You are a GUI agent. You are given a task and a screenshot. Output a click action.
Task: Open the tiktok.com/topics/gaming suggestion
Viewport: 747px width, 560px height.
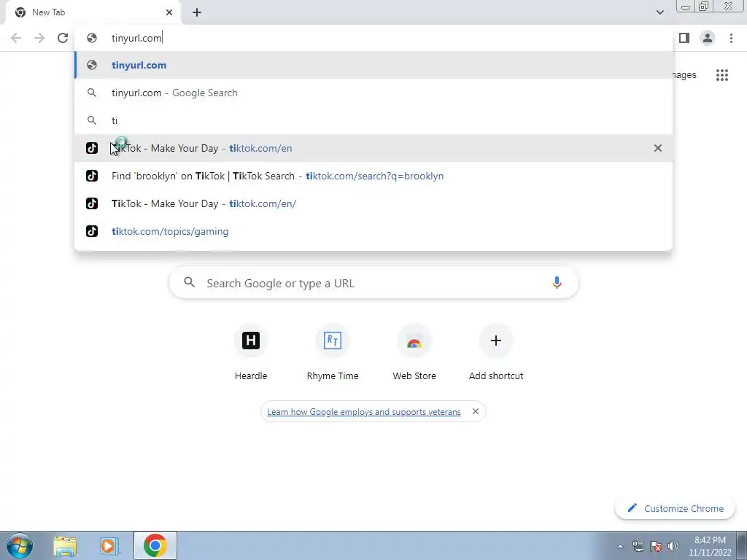373,231
